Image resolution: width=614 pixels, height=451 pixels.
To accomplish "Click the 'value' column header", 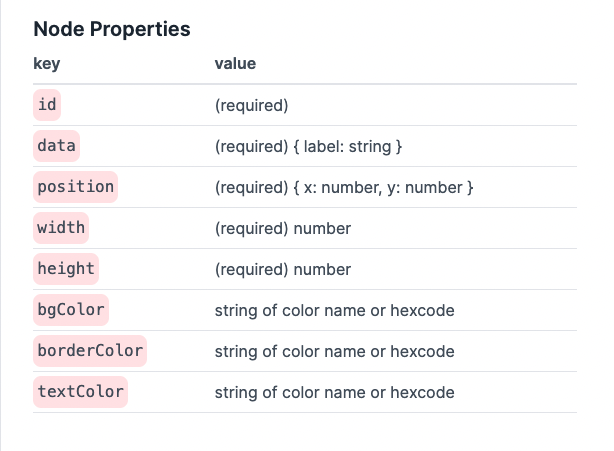I will [235, 63].
